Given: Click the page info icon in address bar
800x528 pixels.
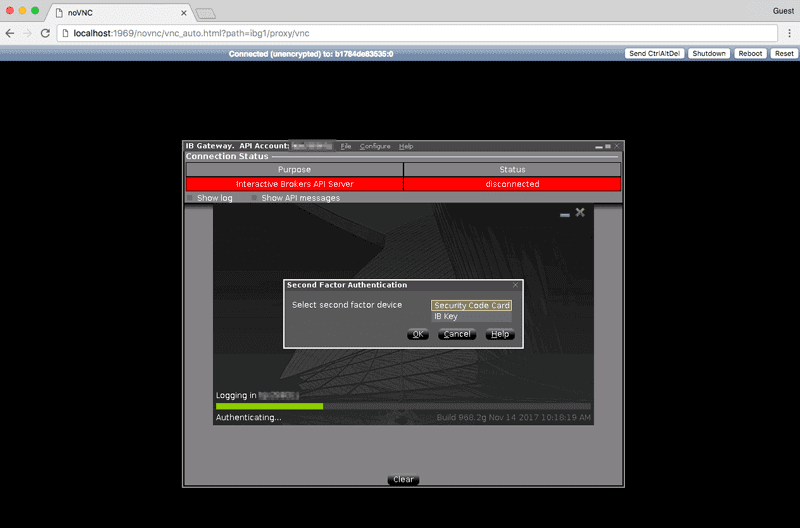Looking at the screenshot, I should tap(65, 33).
